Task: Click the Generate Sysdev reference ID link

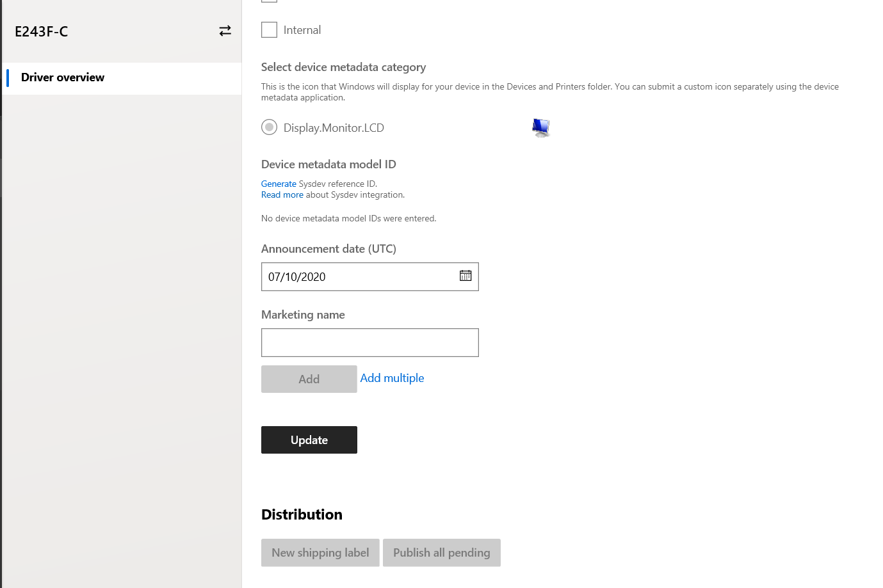Action: (279, 184)
